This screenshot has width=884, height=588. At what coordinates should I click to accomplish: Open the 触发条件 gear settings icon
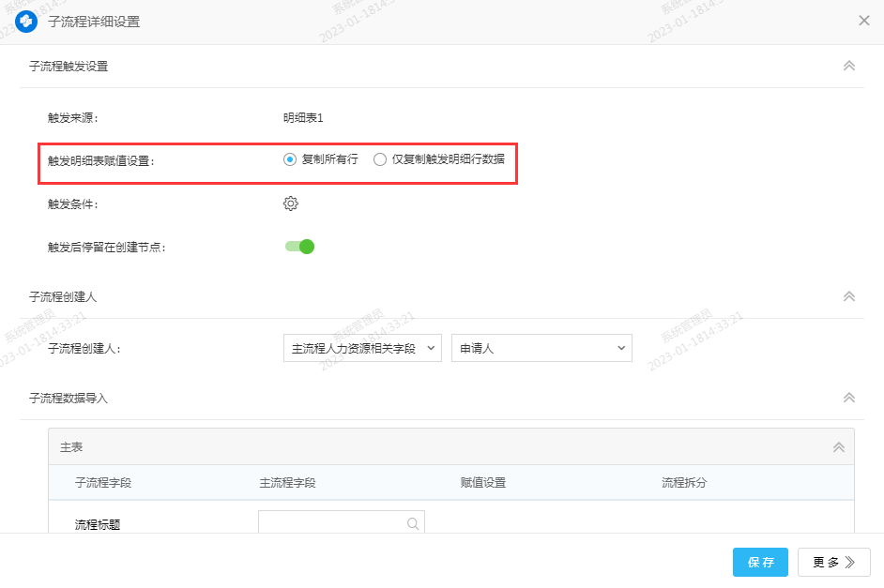point(290,204)
